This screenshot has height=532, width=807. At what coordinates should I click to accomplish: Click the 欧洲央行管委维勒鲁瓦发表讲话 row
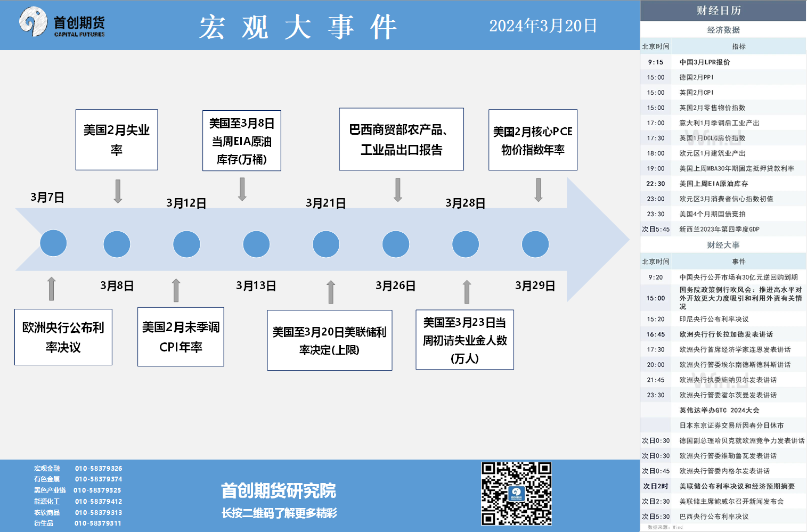tap(723, 456)
